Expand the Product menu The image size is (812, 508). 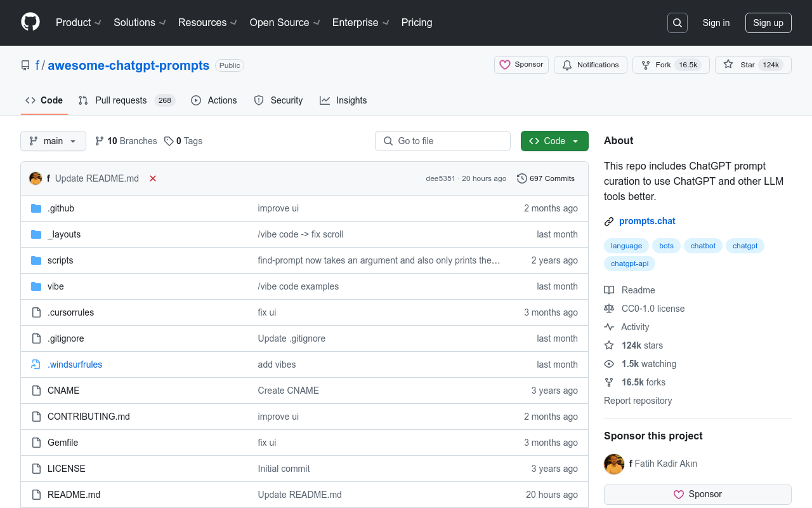[78, 22]
